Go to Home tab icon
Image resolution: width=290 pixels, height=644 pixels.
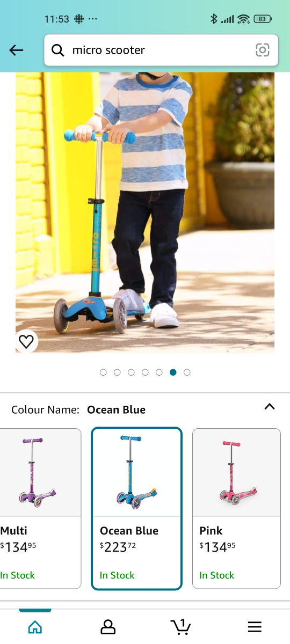[x=35, y=626]
